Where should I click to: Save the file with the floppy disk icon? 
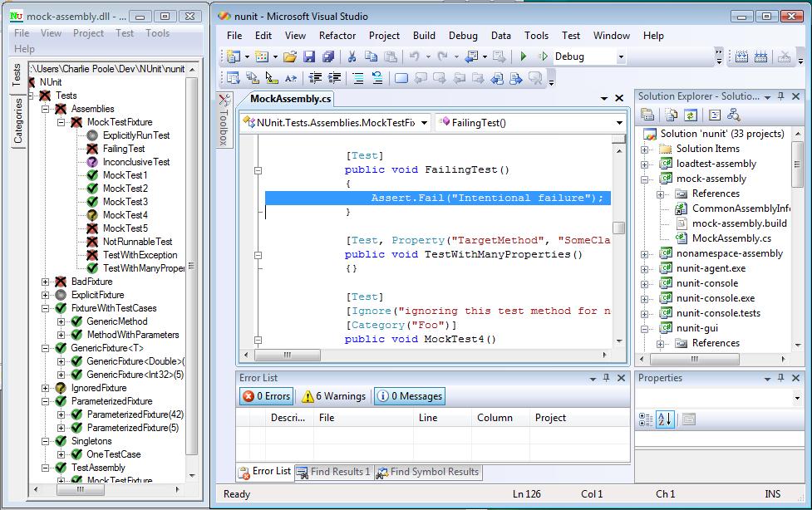309,56
